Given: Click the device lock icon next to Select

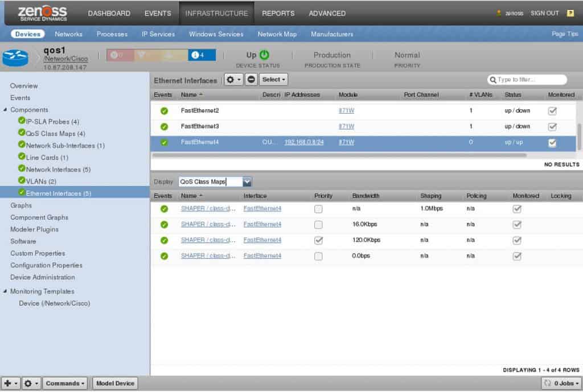Looking at the screenshot, I should 251,80.
